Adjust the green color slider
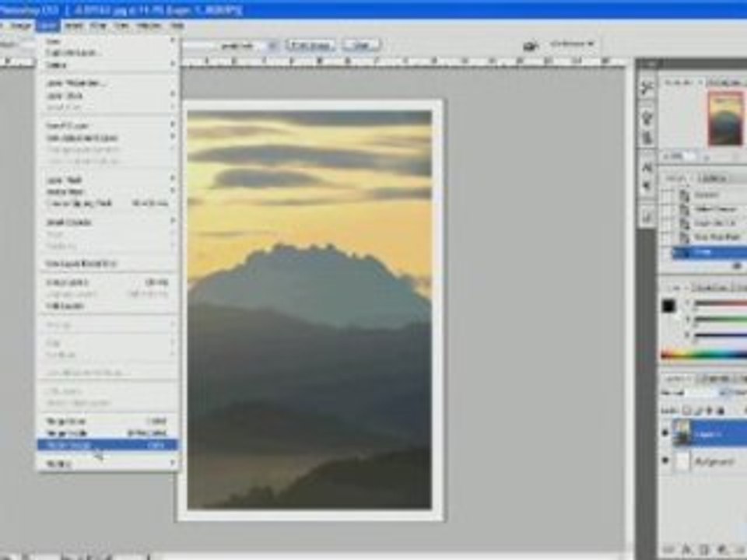Screen dimensions: 747x560 721,320
